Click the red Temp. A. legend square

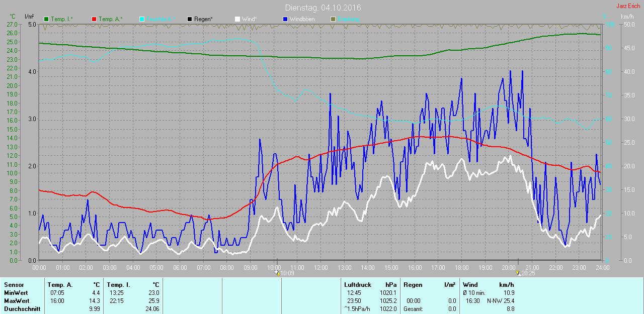(x=94, y=19)
